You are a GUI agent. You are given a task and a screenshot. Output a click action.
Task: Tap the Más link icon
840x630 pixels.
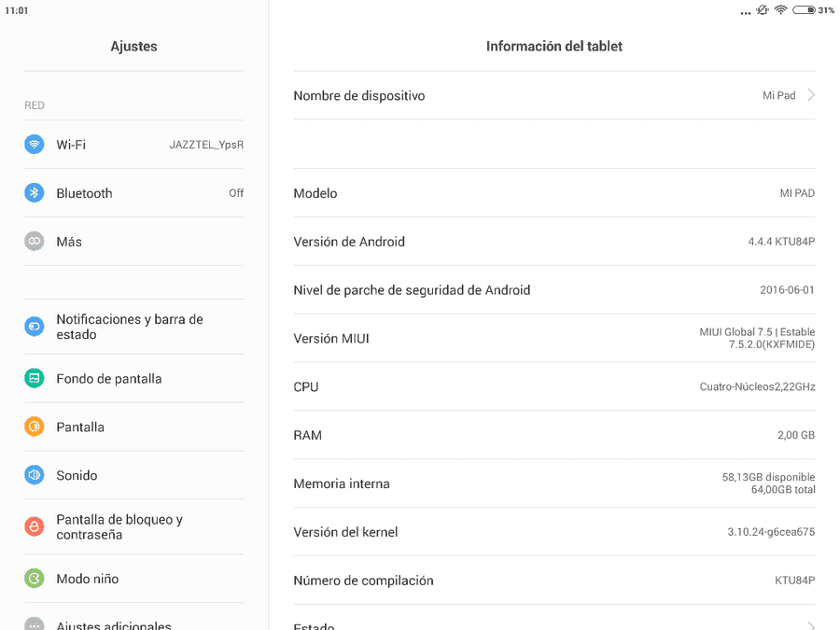35,241
